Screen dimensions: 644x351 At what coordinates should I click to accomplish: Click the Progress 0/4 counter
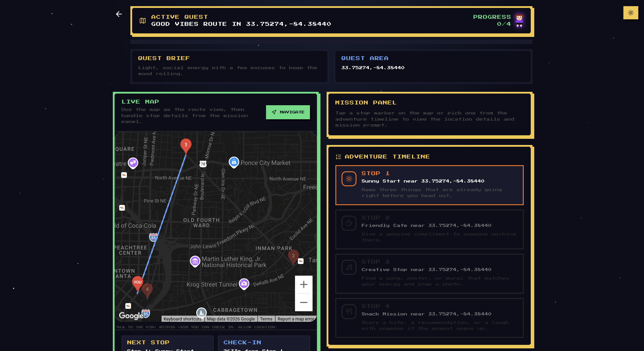492,20
